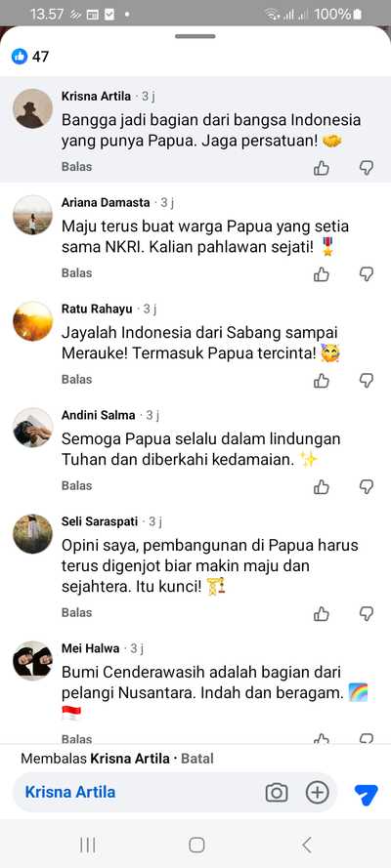Viewport: 391px width, 868px height.
Task: Reply to Ariana Damasta via Balas
Action: point(76,273)
